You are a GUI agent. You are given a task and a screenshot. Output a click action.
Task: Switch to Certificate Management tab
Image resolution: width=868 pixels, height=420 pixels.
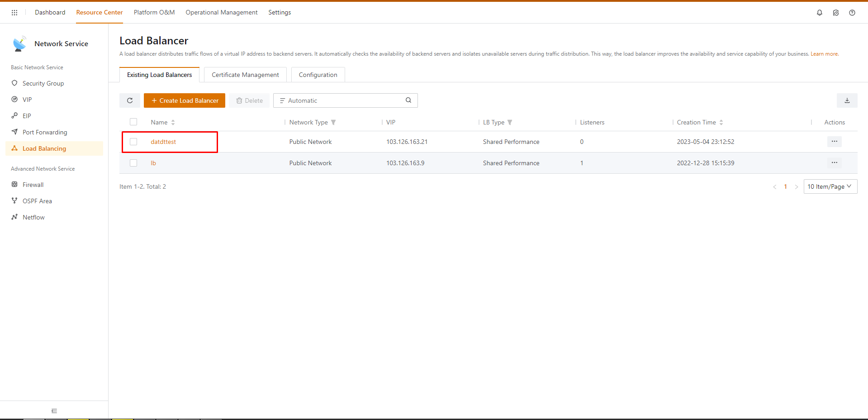click(x=245, y=75)
